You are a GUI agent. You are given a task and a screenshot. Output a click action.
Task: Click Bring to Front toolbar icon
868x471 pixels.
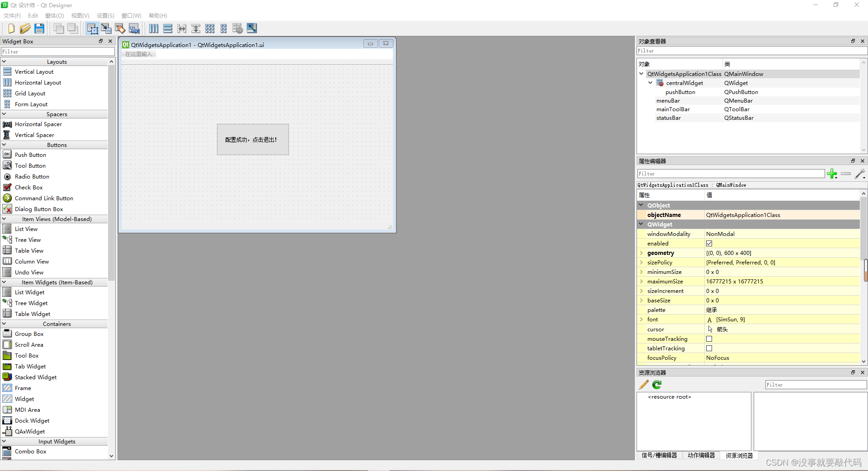point(72,28)
